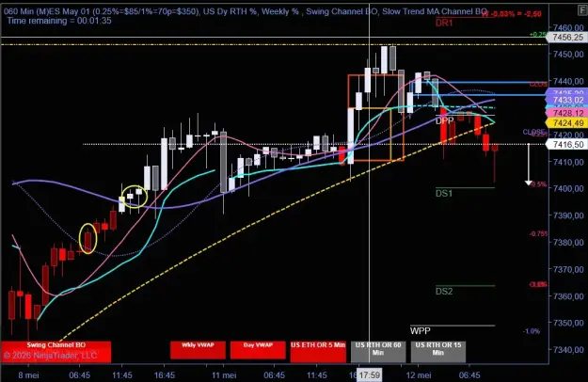The image size is (588, 382).
Task: Select the 7424,49 yellow price marker
Action: point(567,123)
